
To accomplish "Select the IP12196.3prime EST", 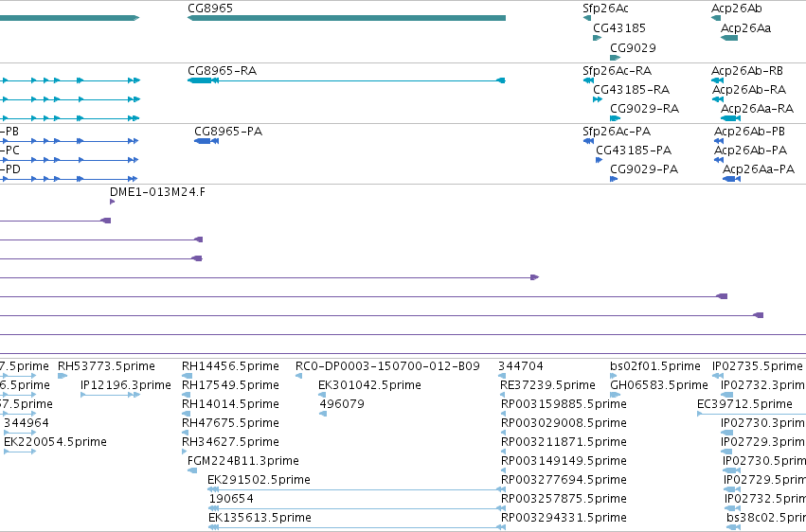I will pyautogui.click(x=110, y=395).
